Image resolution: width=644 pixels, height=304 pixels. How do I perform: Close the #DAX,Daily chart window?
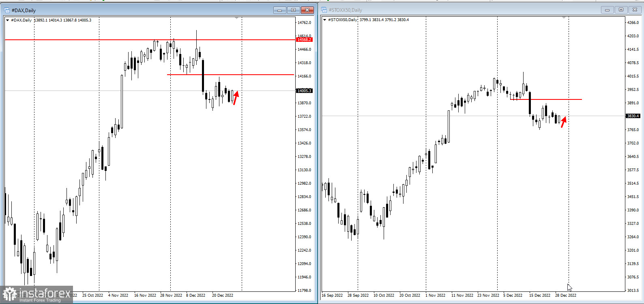tap(307, 10)
